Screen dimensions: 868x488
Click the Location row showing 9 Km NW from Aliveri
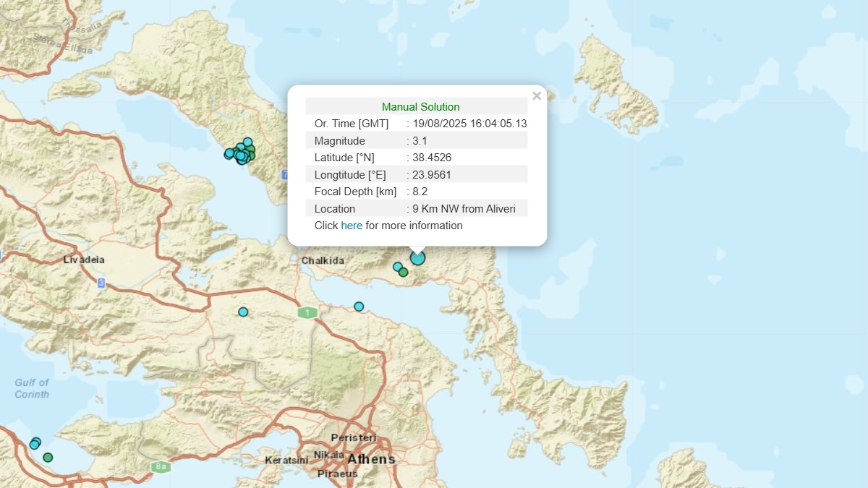click(x=416, y=209)
